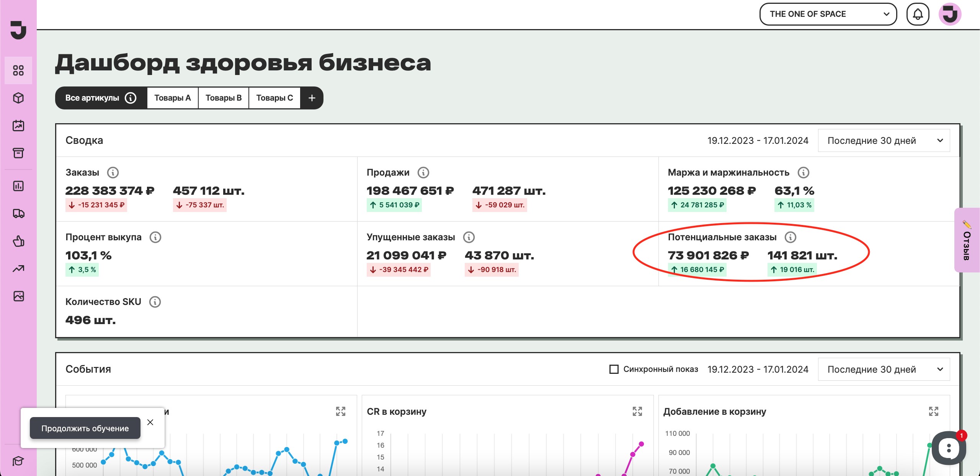Open the user profile avatar

pos(950,14)
